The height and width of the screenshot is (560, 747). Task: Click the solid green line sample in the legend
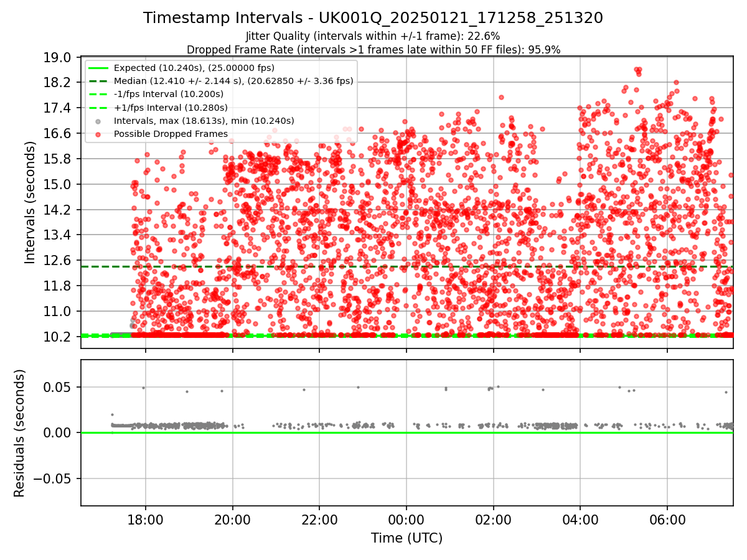point(98,68)
